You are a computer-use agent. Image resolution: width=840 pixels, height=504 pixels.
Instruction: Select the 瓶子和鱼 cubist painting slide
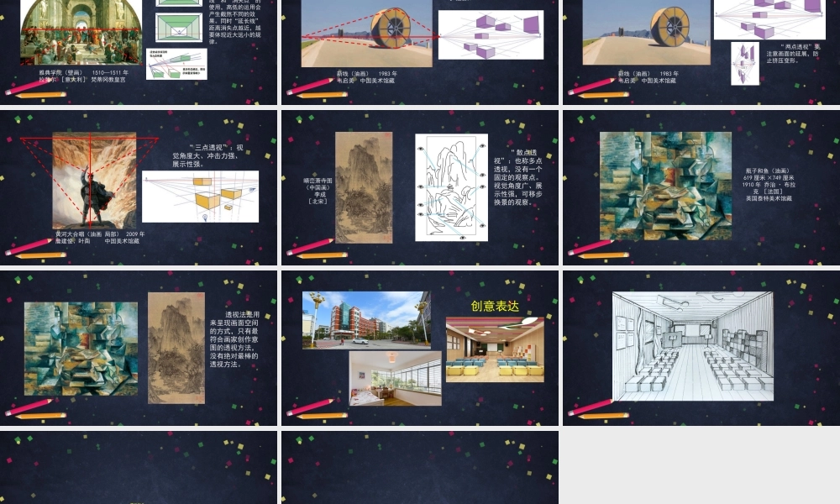tap(701, 187)
